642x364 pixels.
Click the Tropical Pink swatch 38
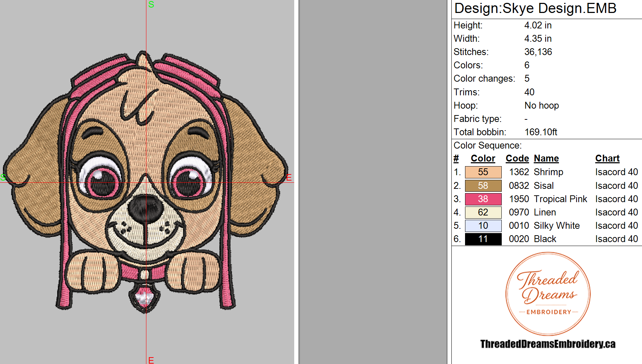point(483,199)
